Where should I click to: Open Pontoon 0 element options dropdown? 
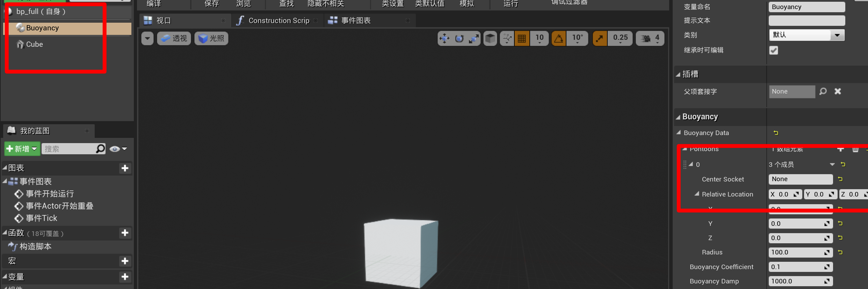(x=832, y=164)
